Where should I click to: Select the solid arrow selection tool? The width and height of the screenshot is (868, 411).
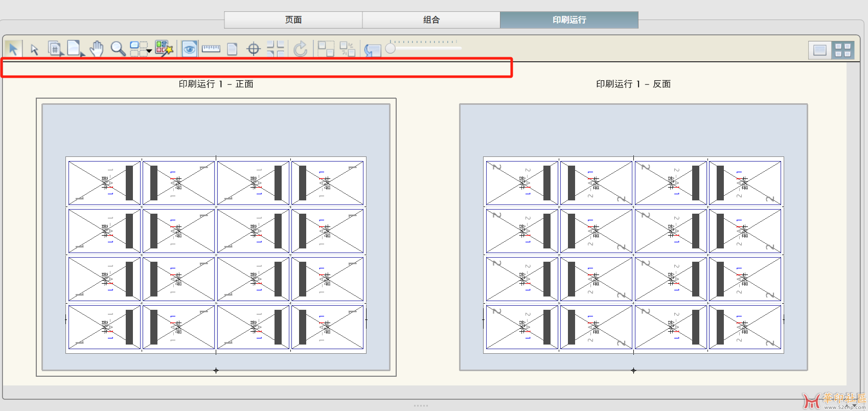[x=13, y=49]
